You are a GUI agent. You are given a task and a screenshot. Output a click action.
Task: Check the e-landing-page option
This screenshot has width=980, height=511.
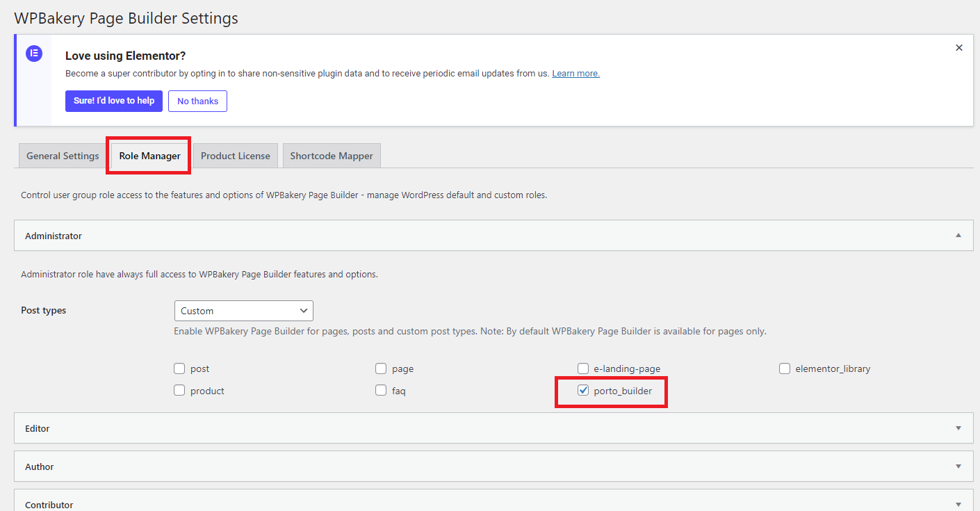[583, 368]
